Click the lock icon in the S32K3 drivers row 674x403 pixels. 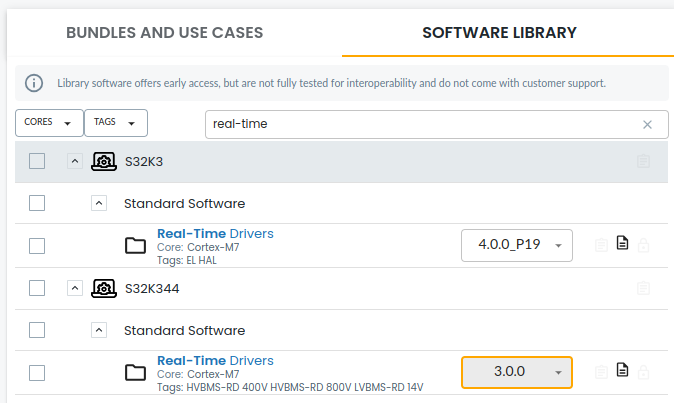(643, 244)
